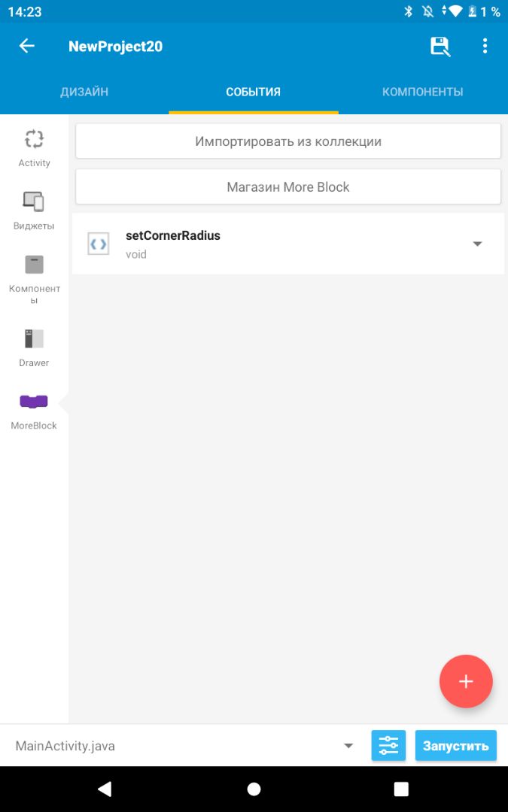This screenshot has width=508, height=812.
Task: Click Импортировать из коллекции button
Action: coord(288,141)
